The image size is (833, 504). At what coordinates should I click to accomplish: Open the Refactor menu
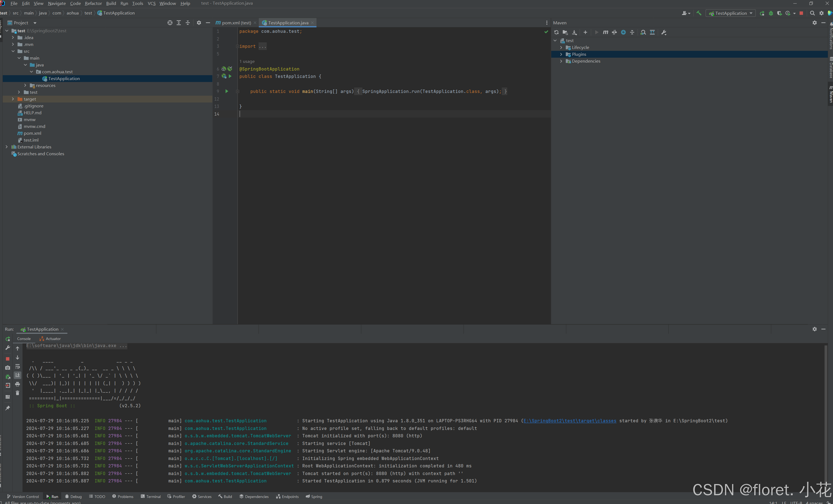click(x=93, y=3)
